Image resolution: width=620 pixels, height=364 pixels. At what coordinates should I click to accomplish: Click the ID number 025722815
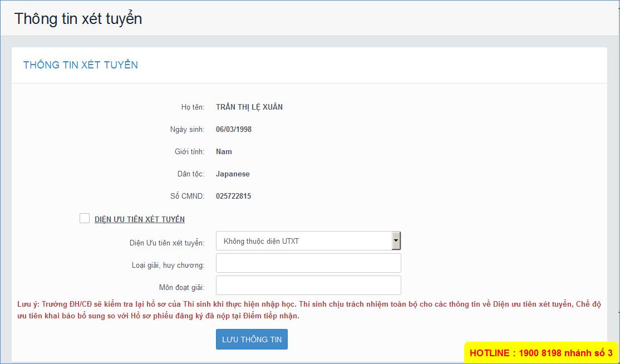coord(233,196)
